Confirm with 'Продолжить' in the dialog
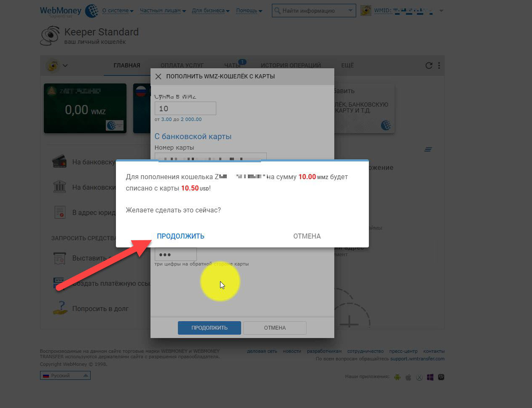 [180, 236]
